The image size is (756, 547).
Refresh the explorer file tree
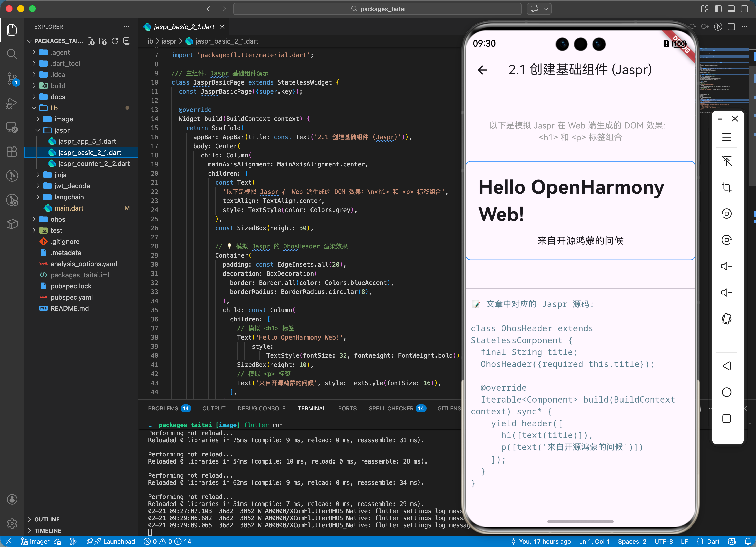(x=115, y=41)
